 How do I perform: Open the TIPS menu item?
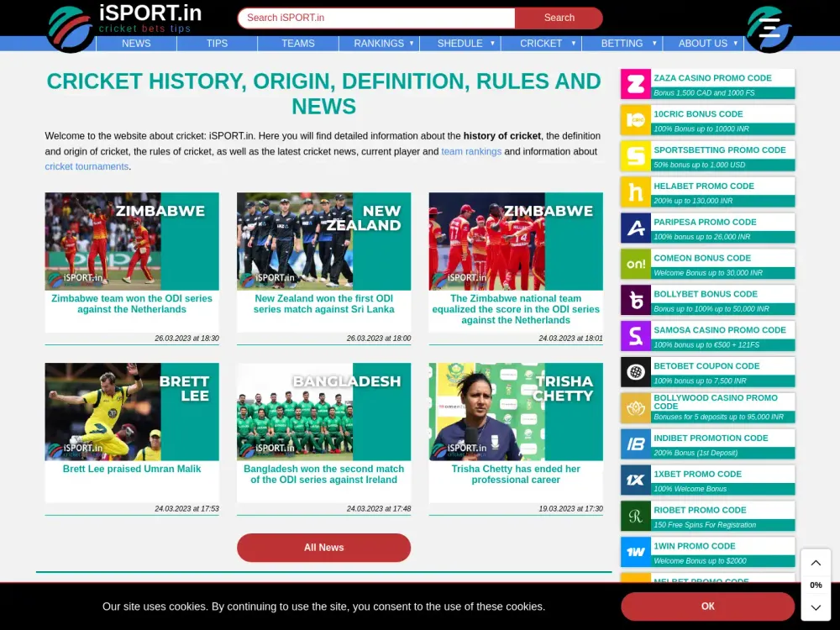coord(217,43)
